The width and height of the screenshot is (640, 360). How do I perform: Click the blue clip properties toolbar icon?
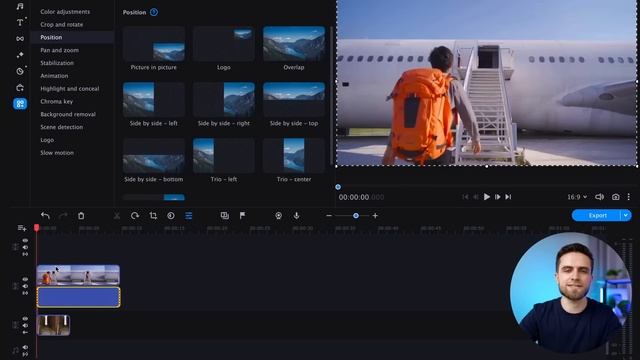tap(189, 216)
